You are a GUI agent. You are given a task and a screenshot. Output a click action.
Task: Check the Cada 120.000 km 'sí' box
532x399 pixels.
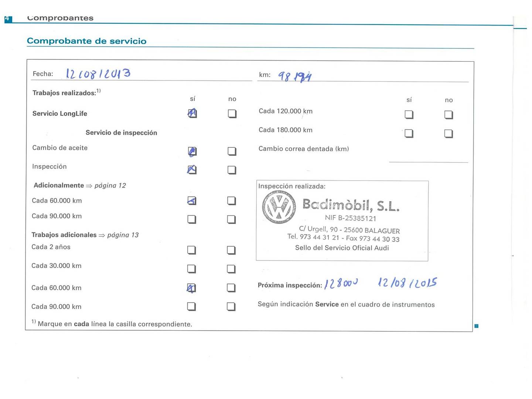pos(409,115)
